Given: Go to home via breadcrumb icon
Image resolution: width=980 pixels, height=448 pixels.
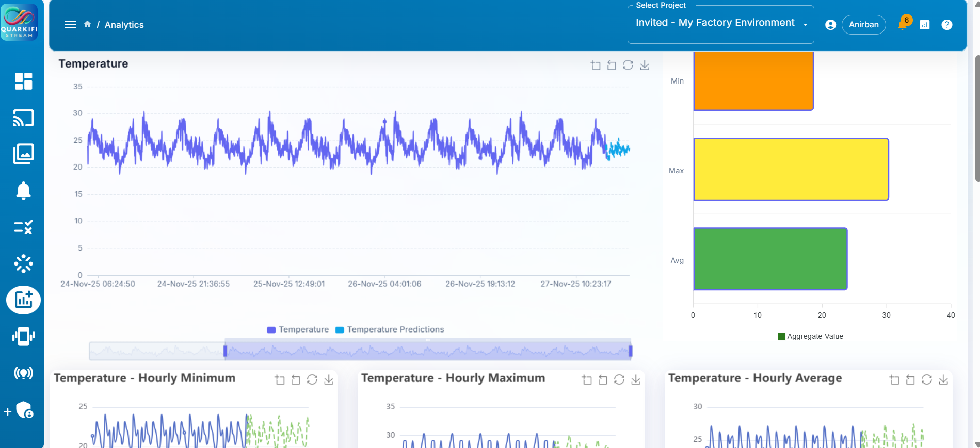Looking at the screenshot, I should [x=87, y=24].
